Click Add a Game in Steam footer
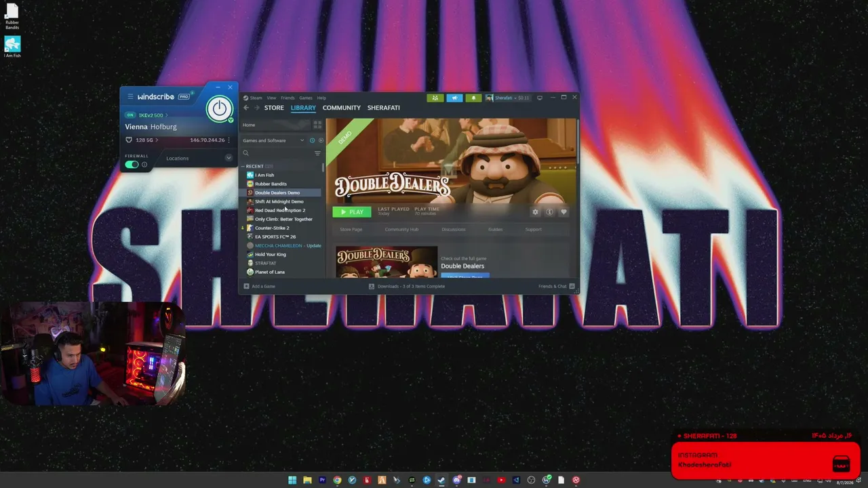868x488 pixels. [x=259, y=286]
